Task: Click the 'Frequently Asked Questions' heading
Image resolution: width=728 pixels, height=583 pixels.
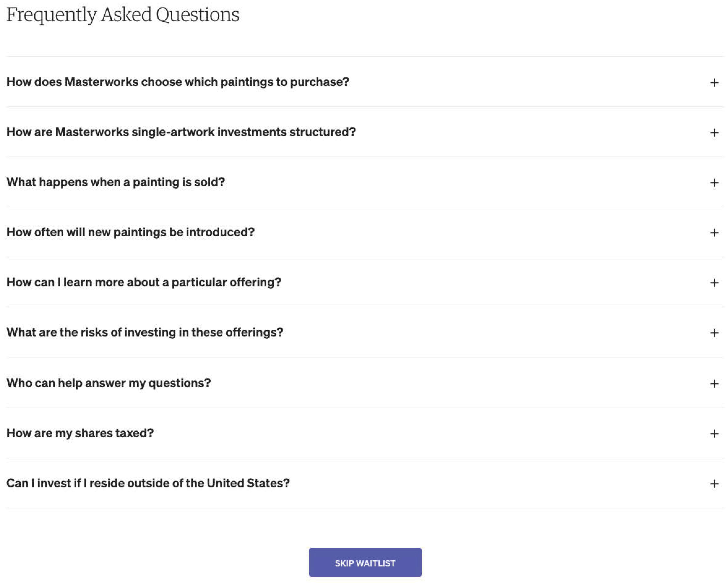Action: pos(123,15)
